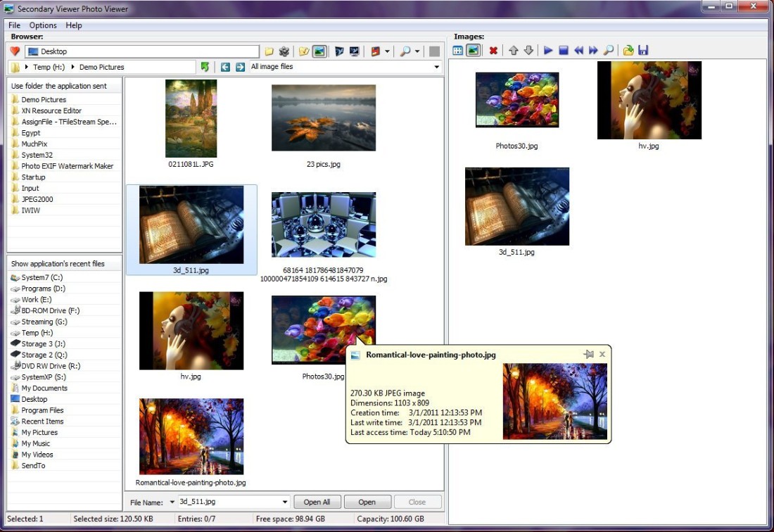Viewport: 774px width, 532px height.
Task: Open the Options menu
Action: click(42, 25)
